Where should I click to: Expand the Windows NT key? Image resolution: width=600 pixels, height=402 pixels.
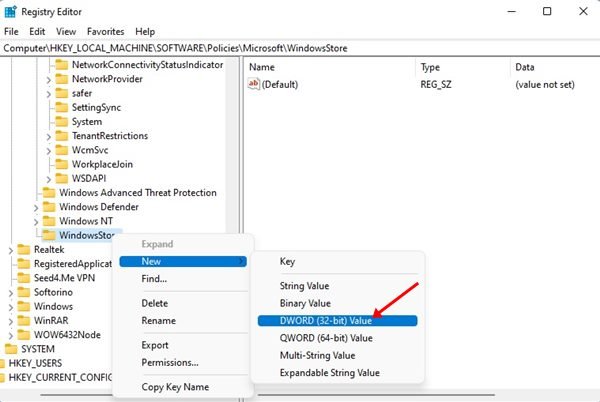pos(36,222)
